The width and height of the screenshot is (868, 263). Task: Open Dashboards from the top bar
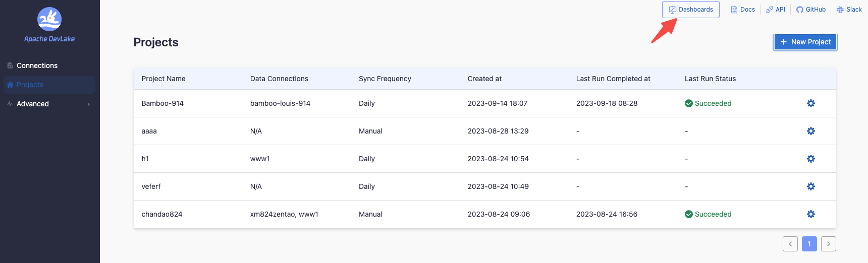(690, 10)
